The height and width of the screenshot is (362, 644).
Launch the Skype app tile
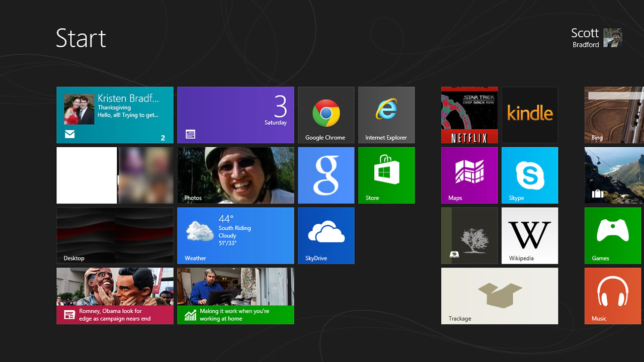point(530,175)
